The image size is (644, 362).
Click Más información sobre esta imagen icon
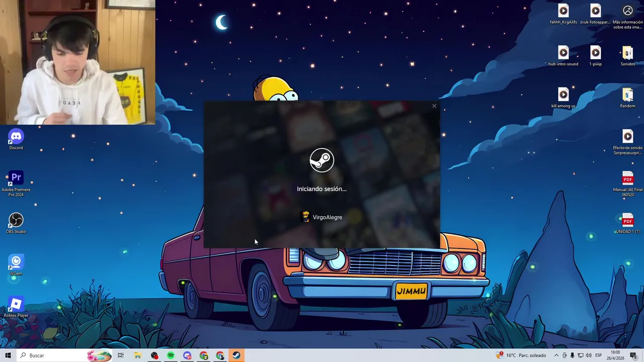coord(627,16)
